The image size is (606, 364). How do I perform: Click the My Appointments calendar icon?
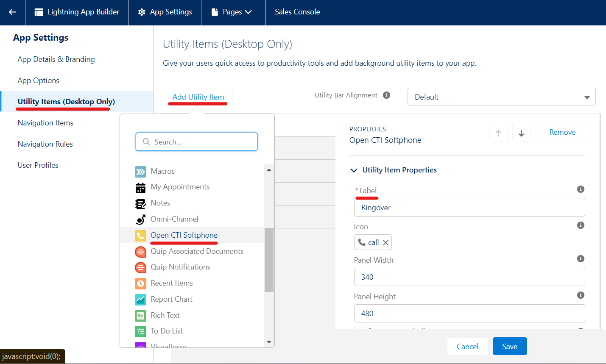click(x=140, y=187)
